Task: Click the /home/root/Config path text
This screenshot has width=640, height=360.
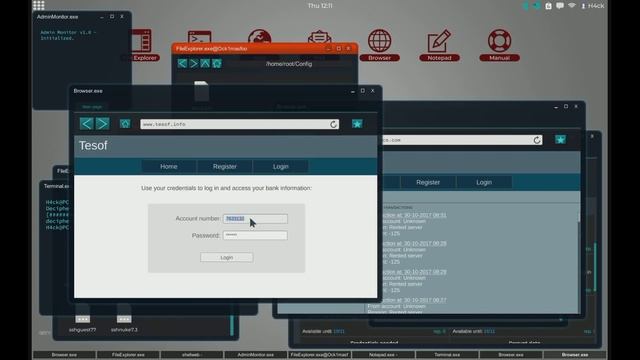Action: (289, 64)
